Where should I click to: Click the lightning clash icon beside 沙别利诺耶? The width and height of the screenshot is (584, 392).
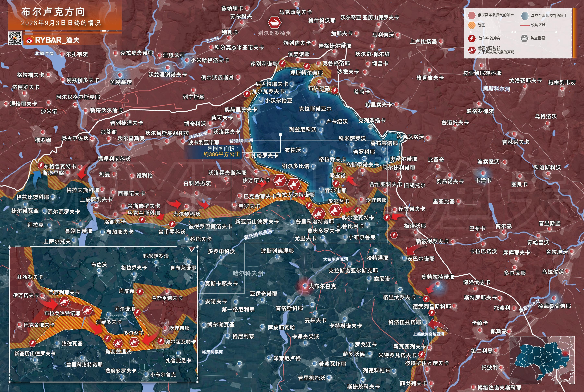283,63
